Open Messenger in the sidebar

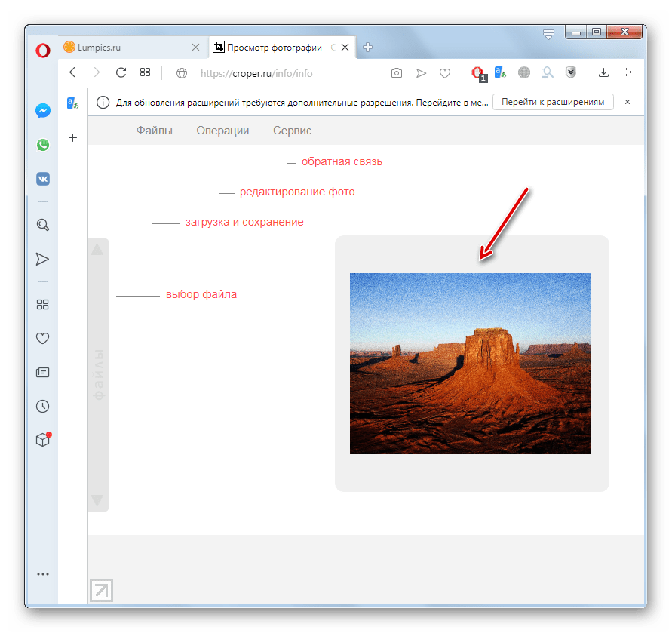pyautogui.click(x=43, y=111)
